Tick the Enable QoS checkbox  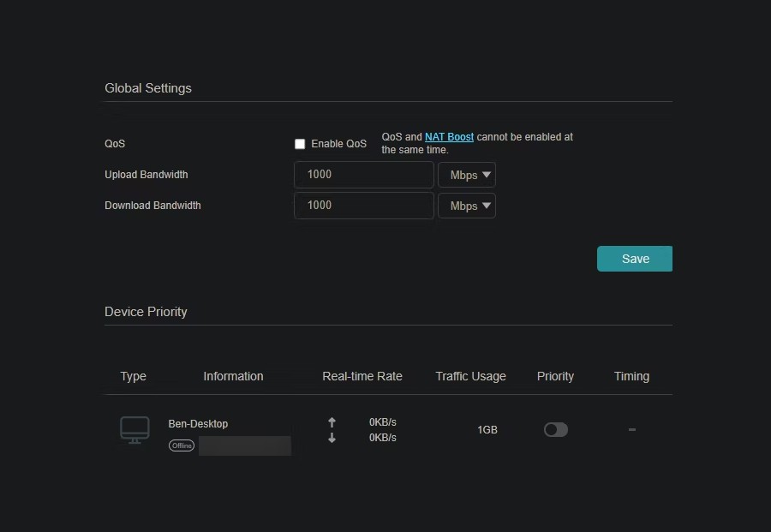(300, 144)
